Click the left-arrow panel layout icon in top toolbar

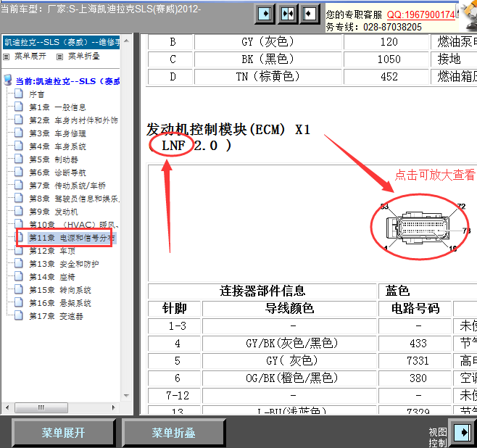(x=310, y=14)
